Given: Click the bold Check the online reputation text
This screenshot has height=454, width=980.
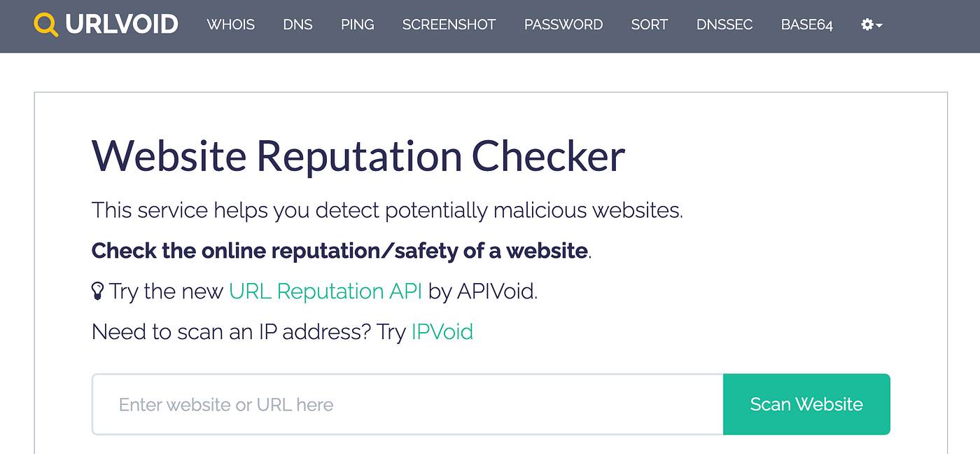Looking at the screenshot, I should click(339, 251).
